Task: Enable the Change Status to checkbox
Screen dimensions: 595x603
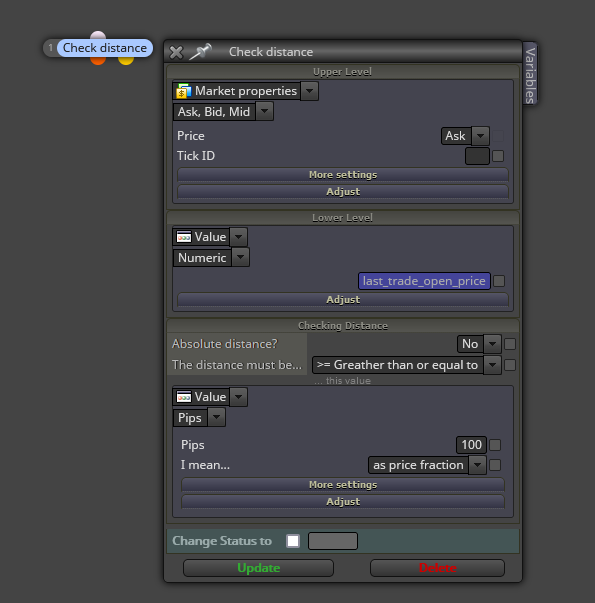Action: pos(293,541)
